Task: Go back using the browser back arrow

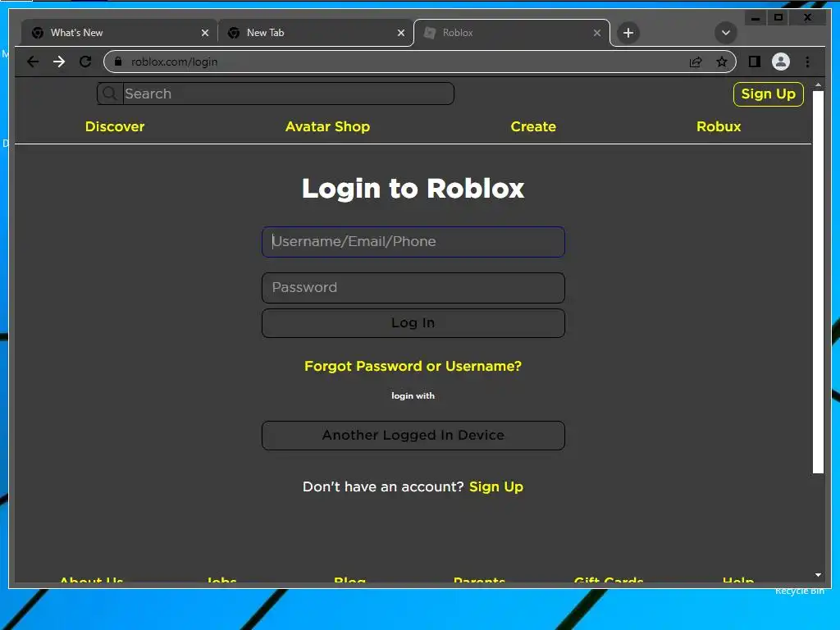Action: [x=33, y=62]
